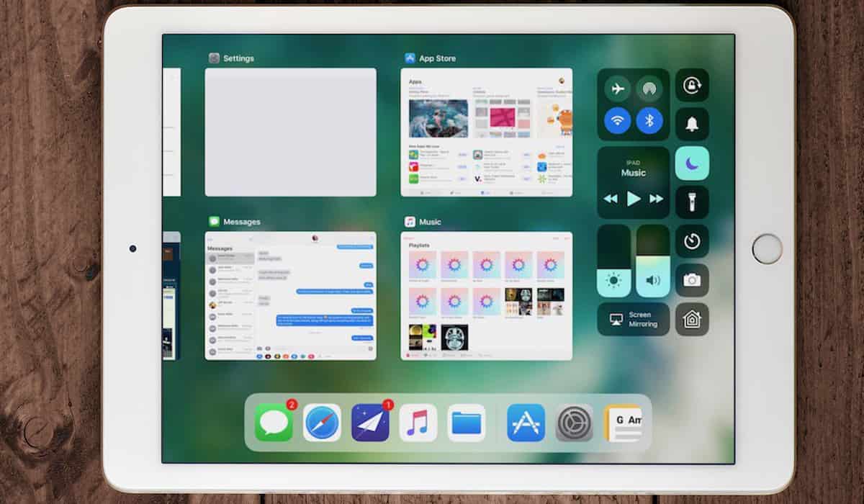Skip to previous track in Music widget
The height and width of the screenshot is (504, 864).
coord(611,199)
